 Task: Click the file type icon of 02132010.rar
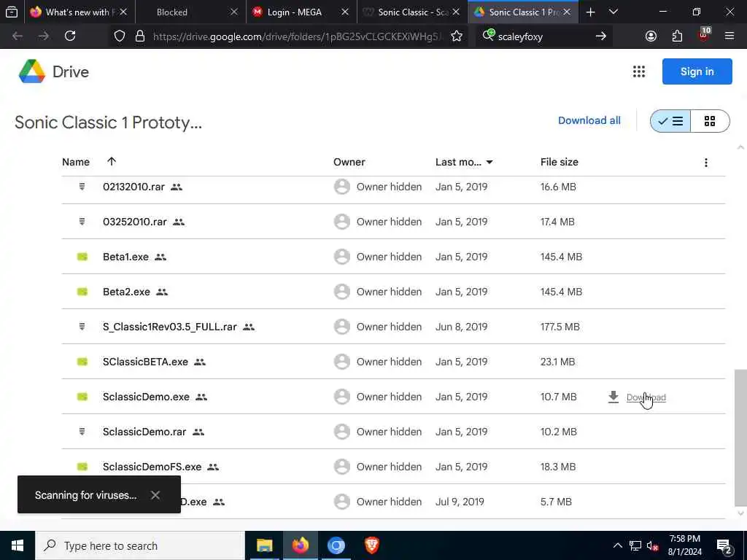pyautogui.click(x=82, y=187)
